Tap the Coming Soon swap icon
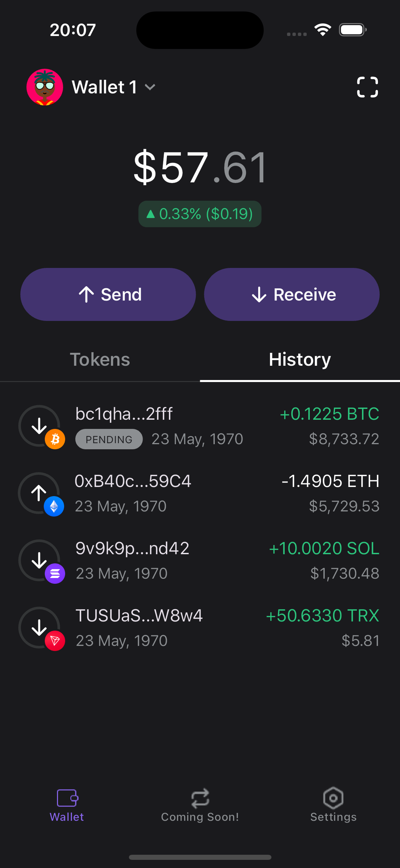 [200, 798]
